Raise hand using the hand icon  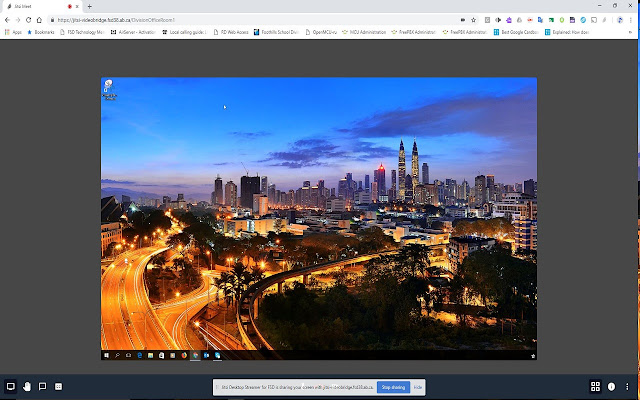pyautogui.click(x=27, y=386)
